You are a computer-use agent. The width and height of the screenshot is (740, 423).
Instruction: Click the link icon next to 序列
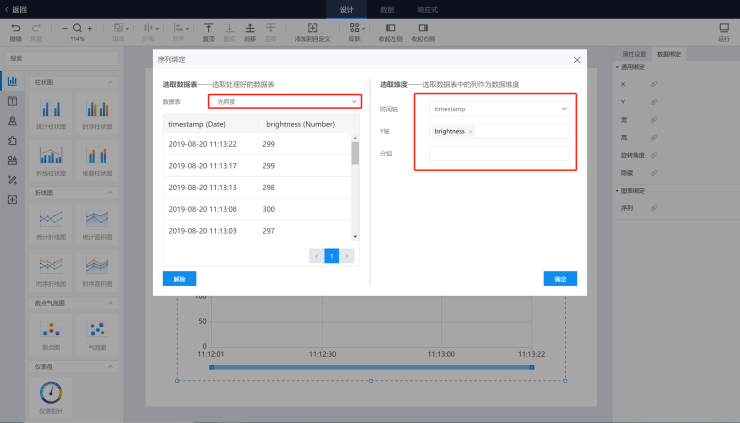point(654,208)
